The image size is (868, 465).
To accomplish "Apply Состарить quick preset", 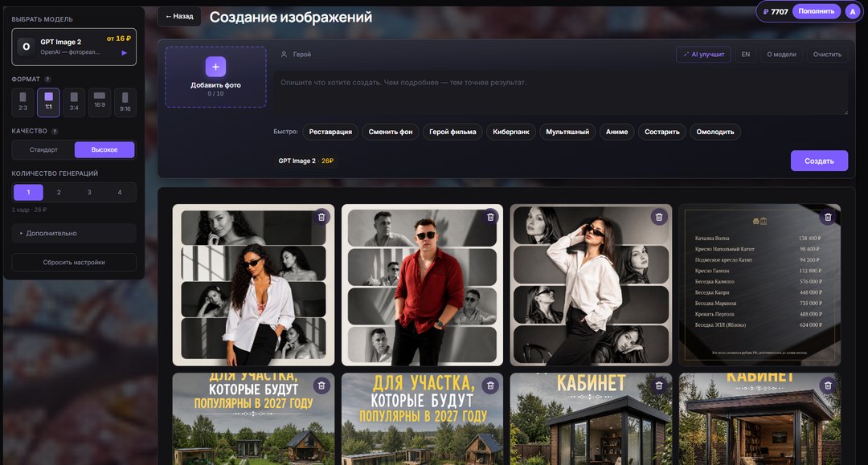I will click(662, 132).
